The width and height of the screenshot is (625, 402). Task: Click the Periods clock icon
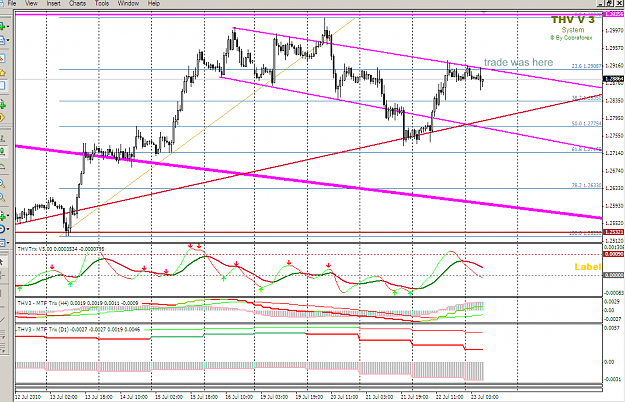2,229
